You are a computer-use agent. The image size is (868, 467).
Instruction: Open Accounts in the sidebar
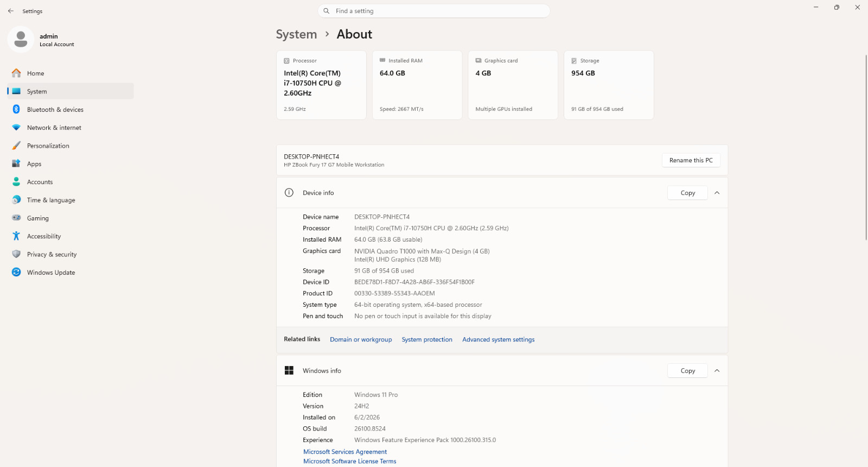click(x=71, y=182)
